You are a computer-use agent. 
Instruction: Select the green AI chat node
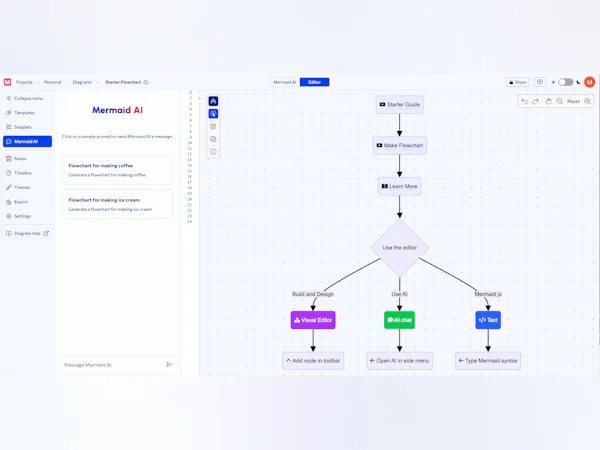click(399, 320)
